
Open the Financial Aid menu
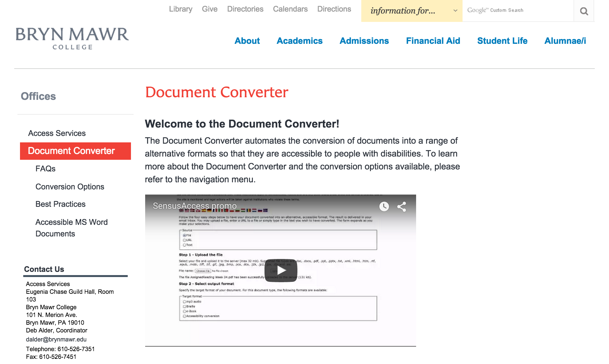(x=433, y=41)
